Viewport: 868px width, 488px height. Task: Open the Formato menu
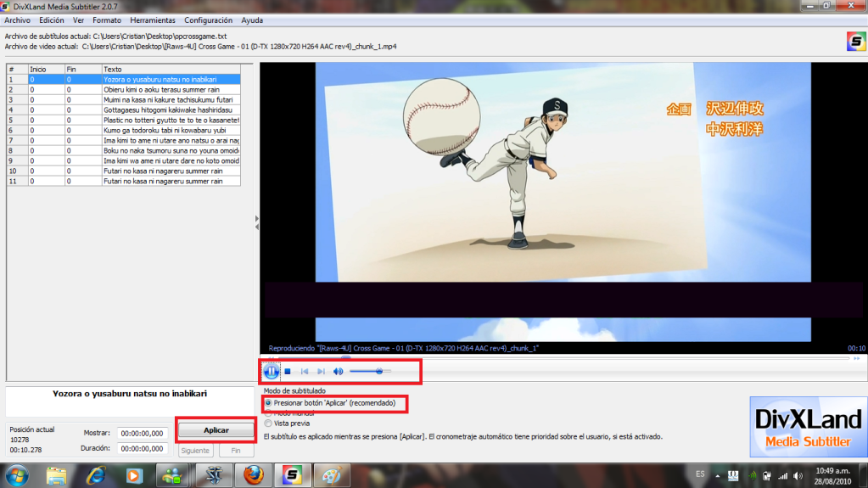[x=107, y=20]
